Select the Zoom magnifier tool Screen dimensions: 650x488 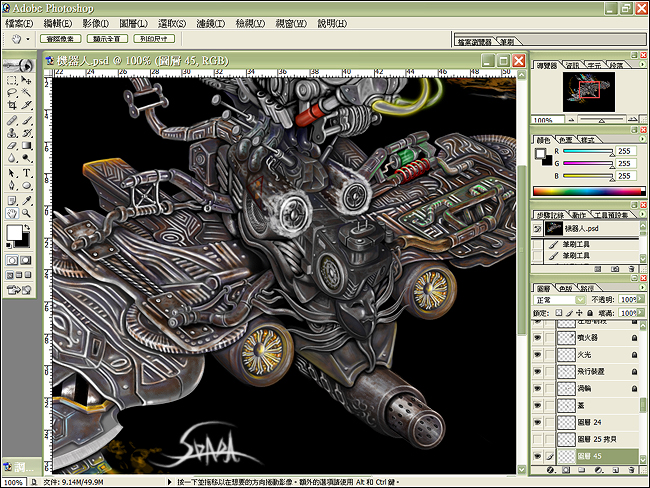coord(26,213)
